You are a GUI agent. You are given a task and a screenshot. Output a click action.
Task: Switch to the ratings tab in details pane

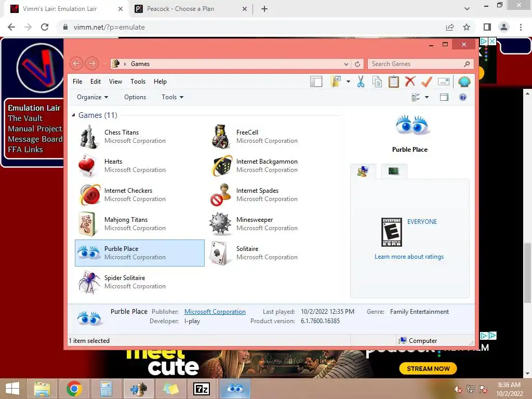click(x=363, y=171)
